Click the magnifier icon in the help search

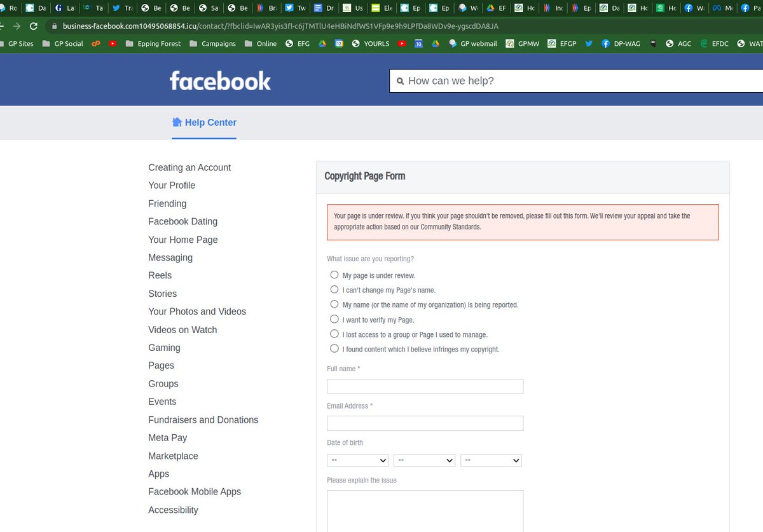coord(400,81)
